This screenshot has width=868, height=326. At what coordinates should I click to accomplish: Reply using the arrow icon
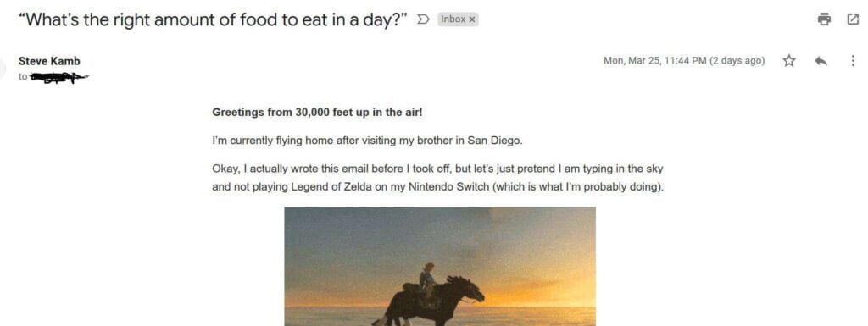tap(821, 61)
